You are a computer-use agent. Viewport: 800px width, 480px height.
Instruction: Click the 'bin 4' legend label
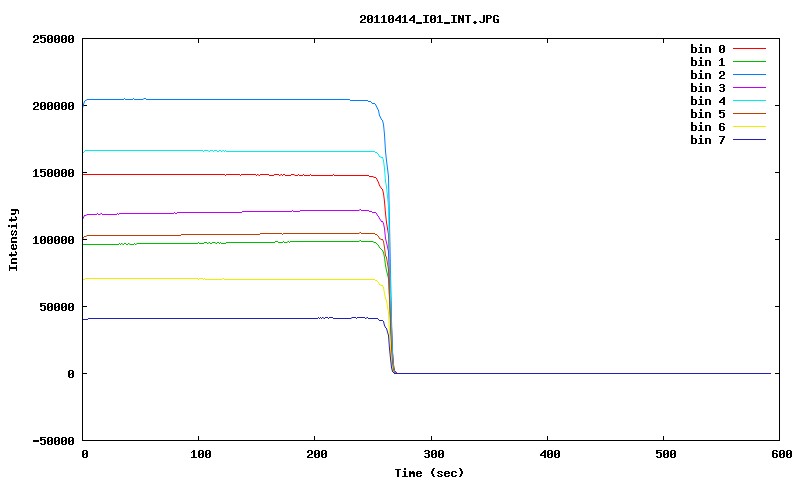pos(708,101)
